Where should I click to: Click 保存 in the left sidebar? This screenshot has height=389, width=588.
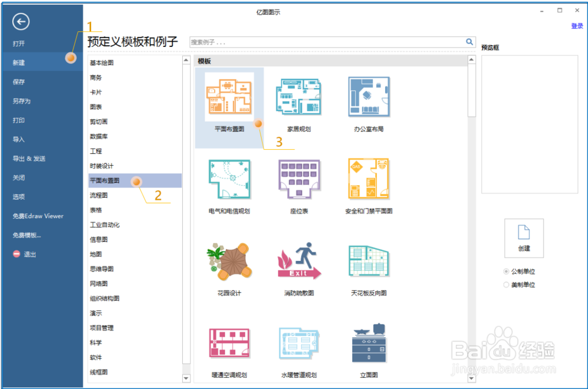(19, 82)
